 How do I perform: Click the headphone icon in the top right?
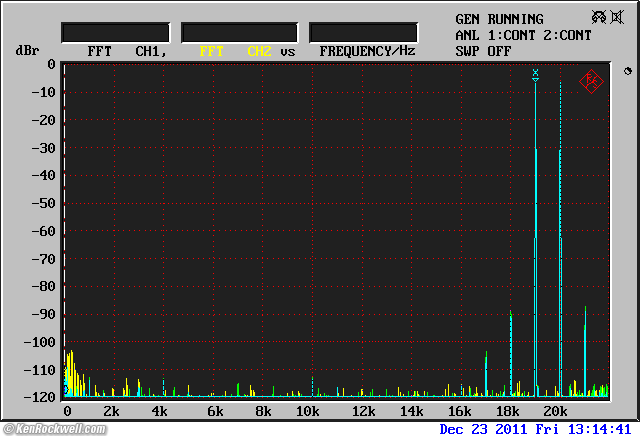click(600, 17)
